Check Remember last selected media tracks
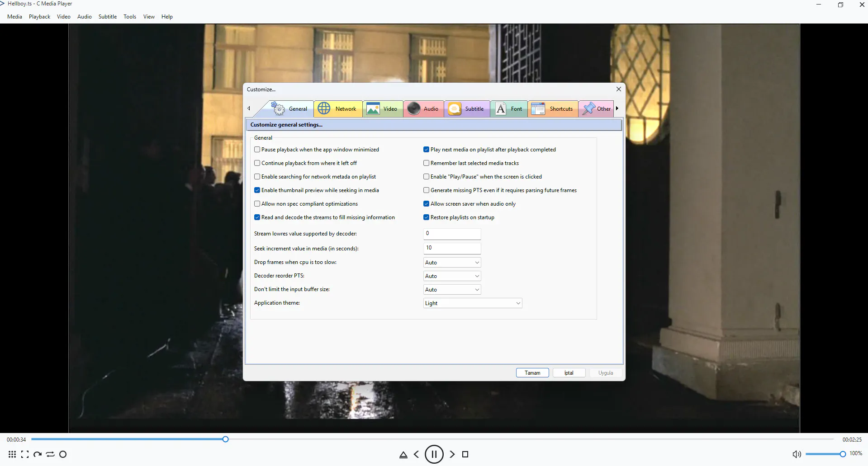 pyautogui.click(x=426, y=163)
